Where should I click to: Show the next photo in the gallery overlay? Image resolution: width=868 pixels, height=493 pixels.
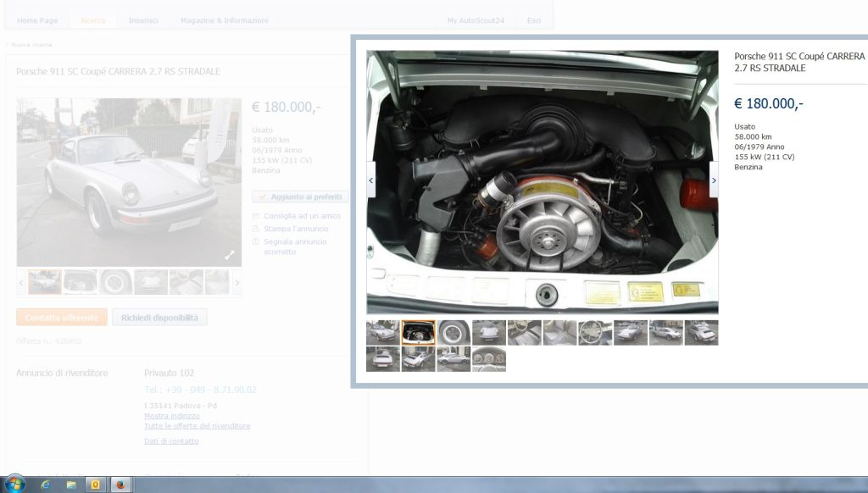coord(714,180)
